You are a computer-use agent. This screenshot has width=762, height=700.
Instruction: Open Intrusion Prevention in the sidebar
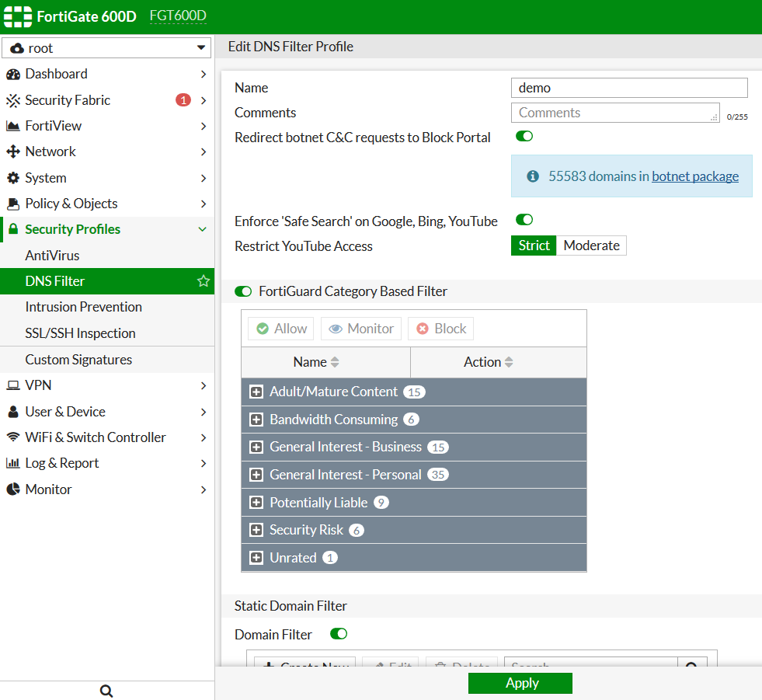(83, 307)
